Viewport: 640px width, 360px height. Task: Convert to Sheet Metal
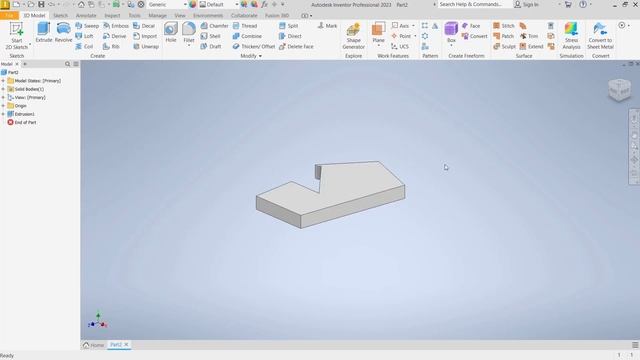pos(600,36)
